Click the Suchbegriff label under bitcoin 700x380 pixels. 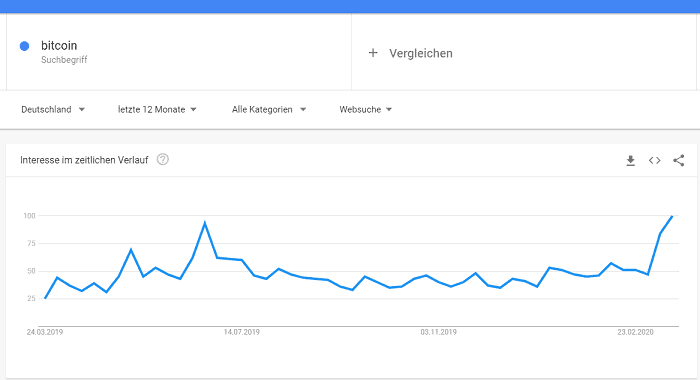(x=64, y=60)
